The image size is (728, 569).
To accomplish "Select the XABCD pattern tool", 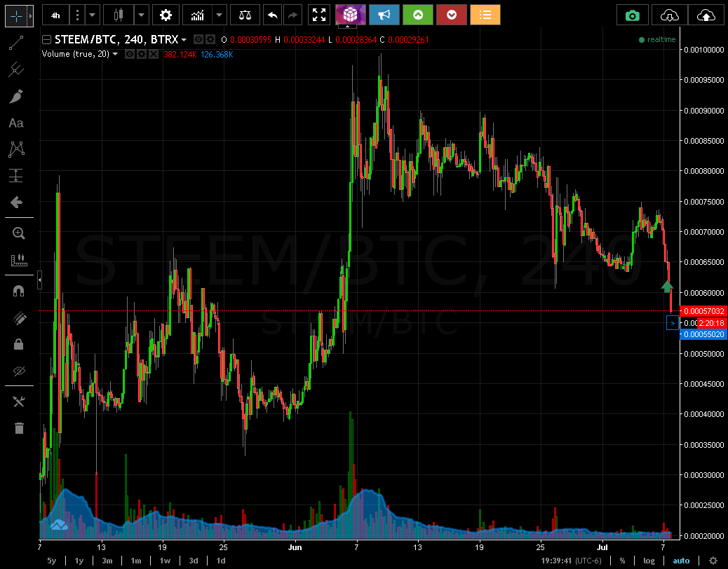I will pyautogui.click(x=16, y=149).
